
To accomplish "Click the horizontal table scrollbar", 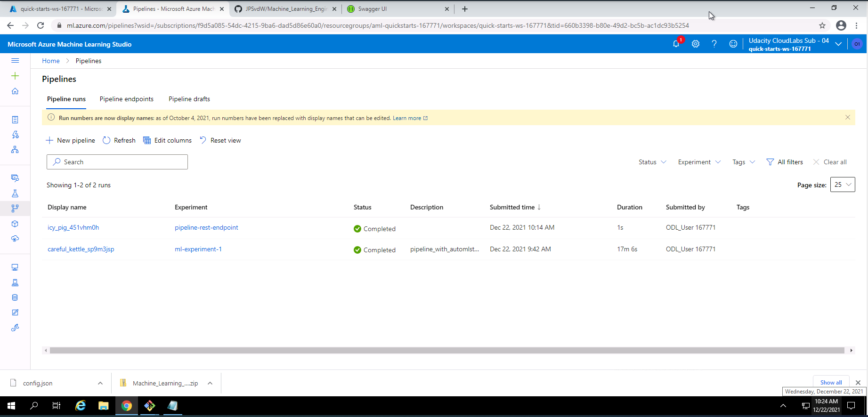I will pos(447,350).
